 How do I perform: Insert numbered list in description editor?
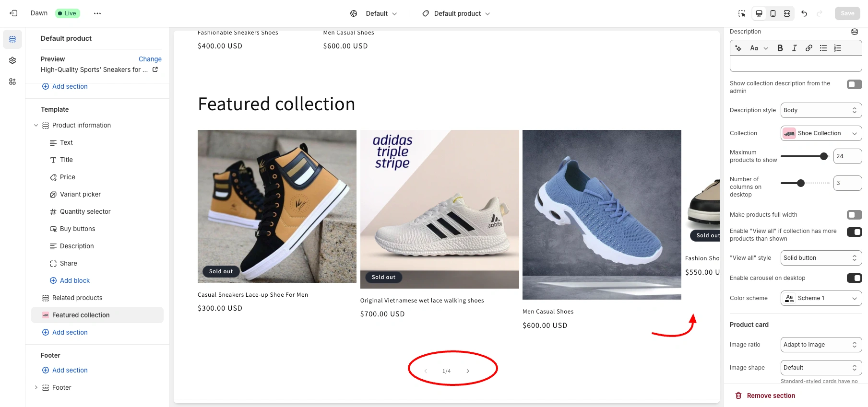coord(838,48)
